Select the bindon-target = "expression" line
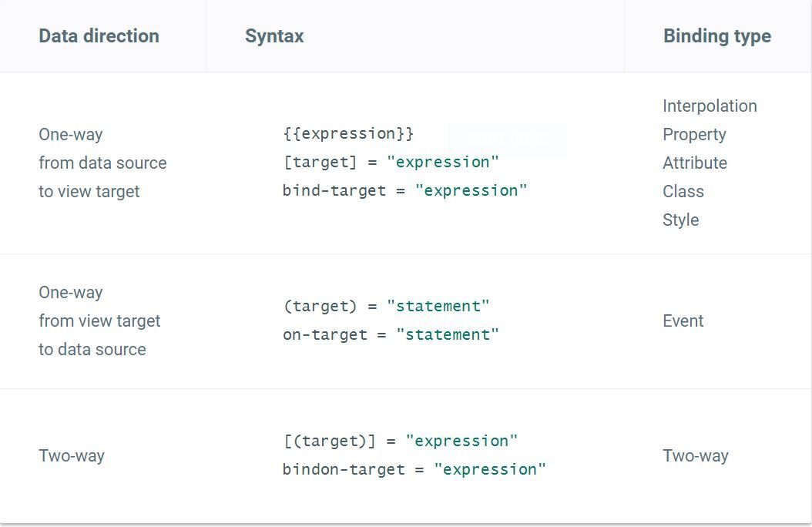812x527 pixels. coord(414,470)
